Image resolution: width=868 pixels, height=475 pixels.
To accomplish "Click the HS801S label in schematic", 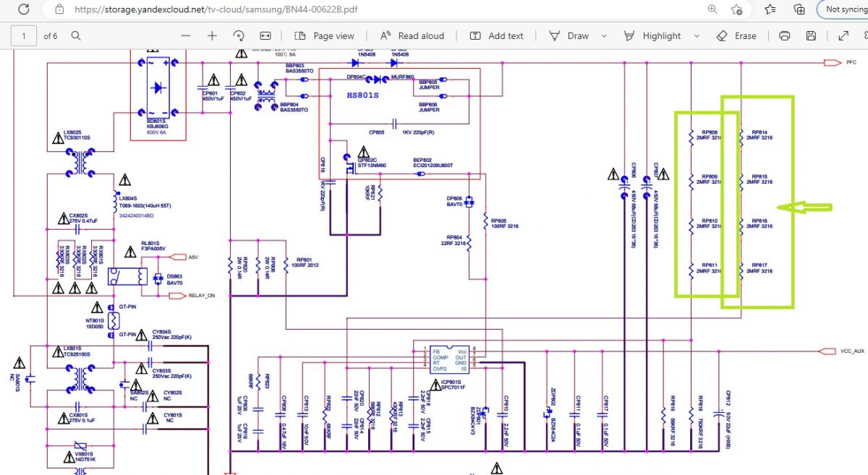I will [x=362, y=95].
